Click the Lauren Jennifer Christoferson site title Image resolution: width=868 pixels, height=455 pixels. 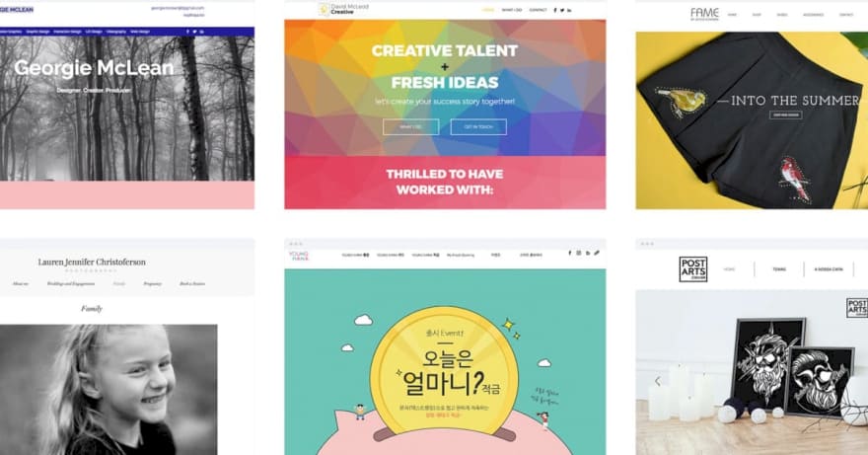pyautogui.click(x=92, y=263)
